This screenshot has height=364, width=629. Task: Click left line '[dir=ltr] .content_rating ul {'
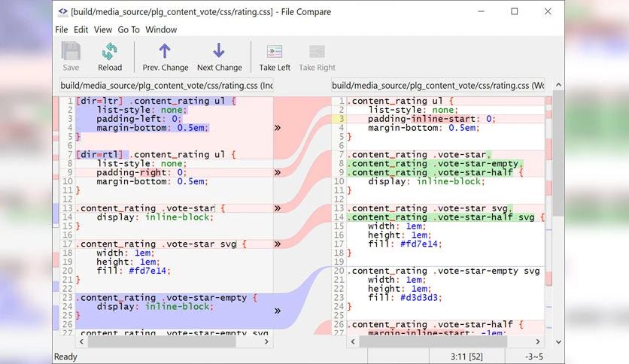pyautogui.click(x=156, y=101)
